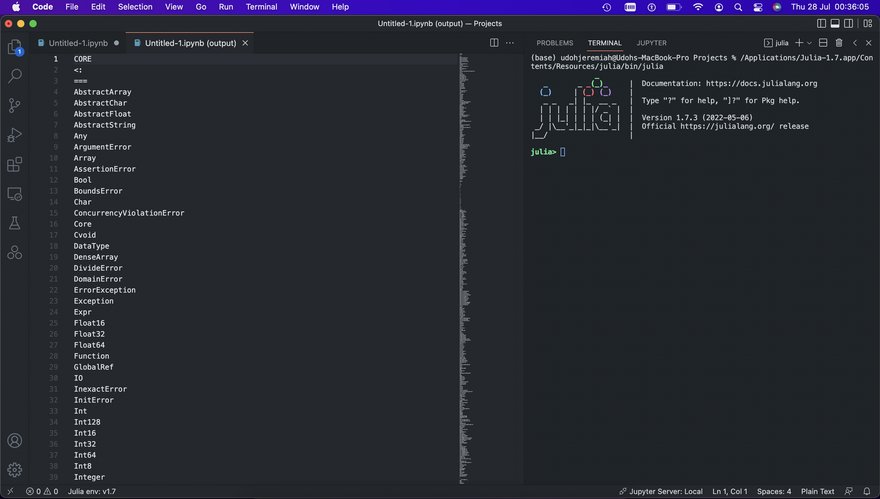
Task: Open the Testing flask icon
Action: 15,223
